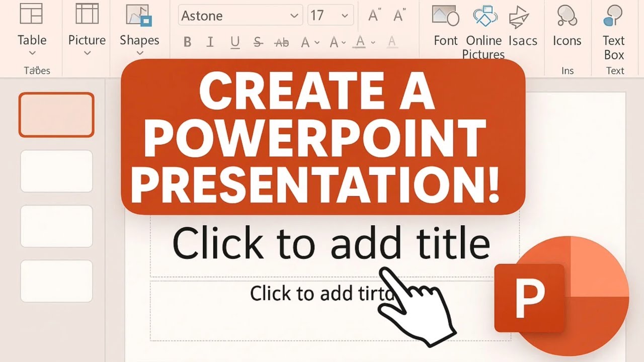Viewport: 644px width, 362px height.
Task: Open the Icons gallery button
Action: pyautogui.click(x=567, y=16)
